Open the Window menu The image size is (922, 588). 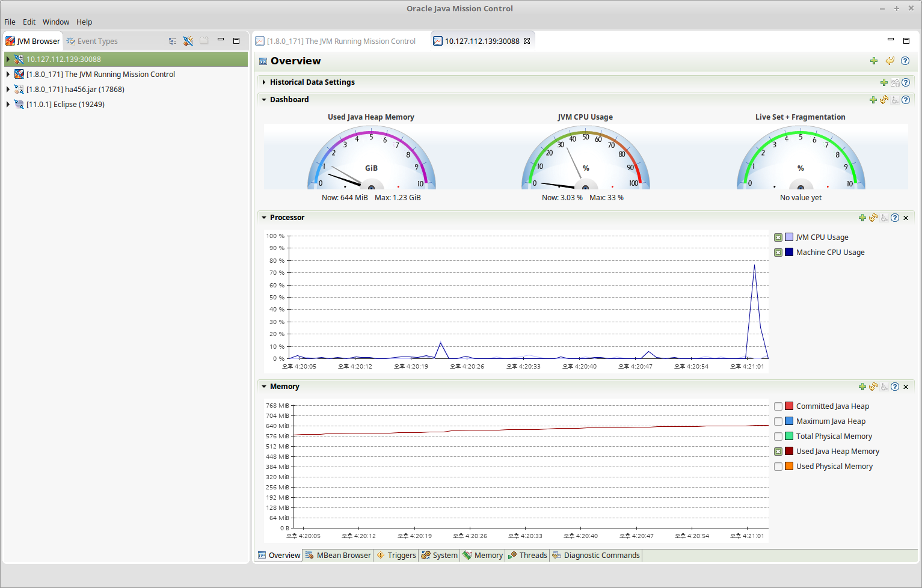pyautogui.click(x=56, y=22)
